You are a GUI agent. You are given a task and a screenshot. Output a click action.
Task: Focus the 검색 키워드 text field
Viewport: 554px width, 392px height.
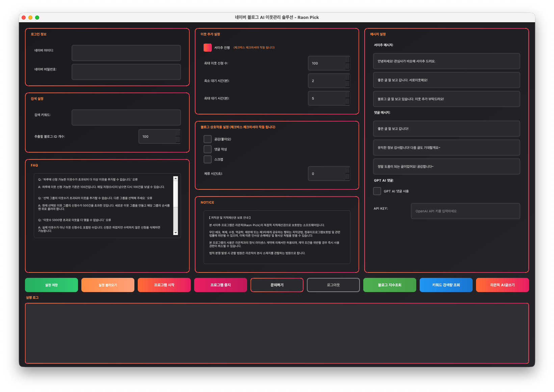pos(126,117)
